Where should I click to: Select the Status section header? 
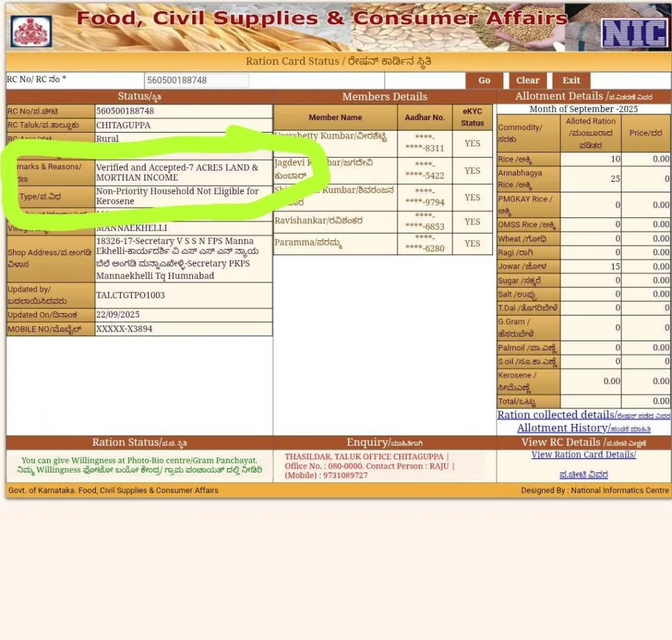click(x=140, y=96)
